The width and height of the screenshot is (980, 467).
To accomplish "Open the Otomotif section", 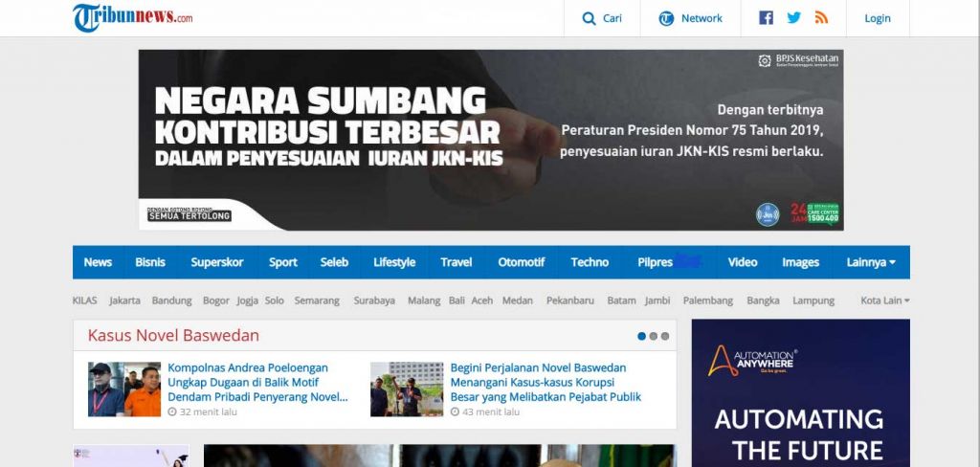I will tap(522, 262).
